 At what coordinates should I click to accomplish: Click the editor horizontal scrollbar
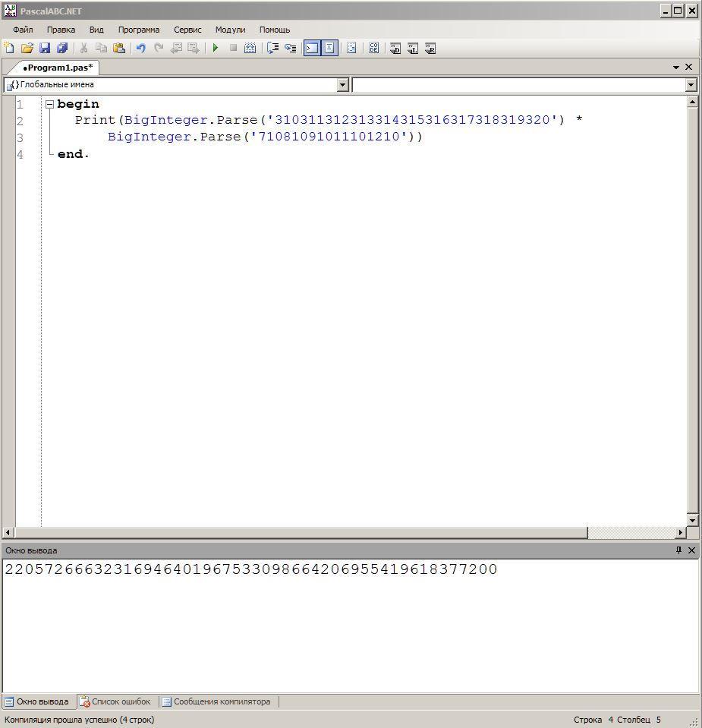pos(304,533)
